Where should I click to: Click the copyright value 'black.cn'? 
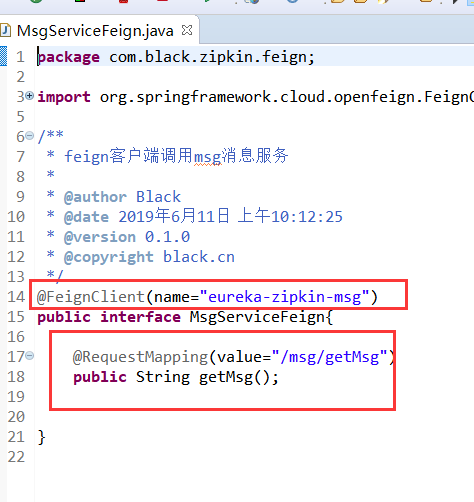[x=199, y=257]
